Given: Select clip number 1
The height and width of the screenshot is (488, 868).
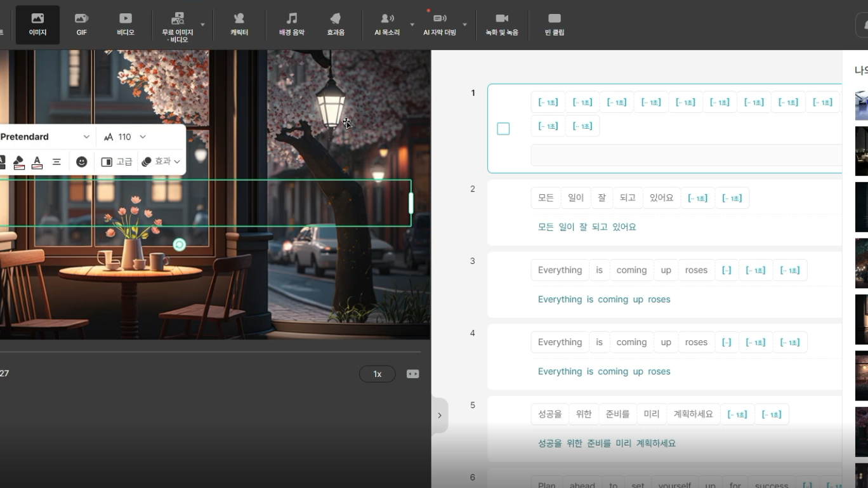Looking at the screenshot, I should click(473, 93).
